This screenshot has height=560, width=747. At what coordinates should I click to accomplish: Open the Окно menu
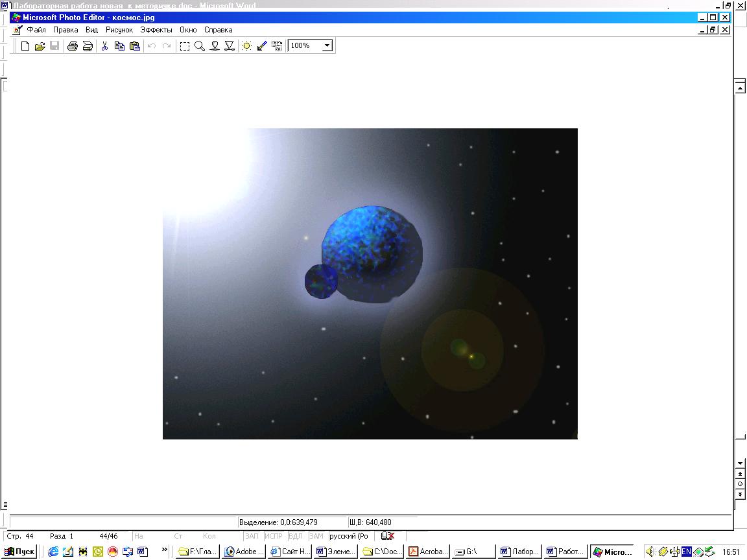click(188, 30)
